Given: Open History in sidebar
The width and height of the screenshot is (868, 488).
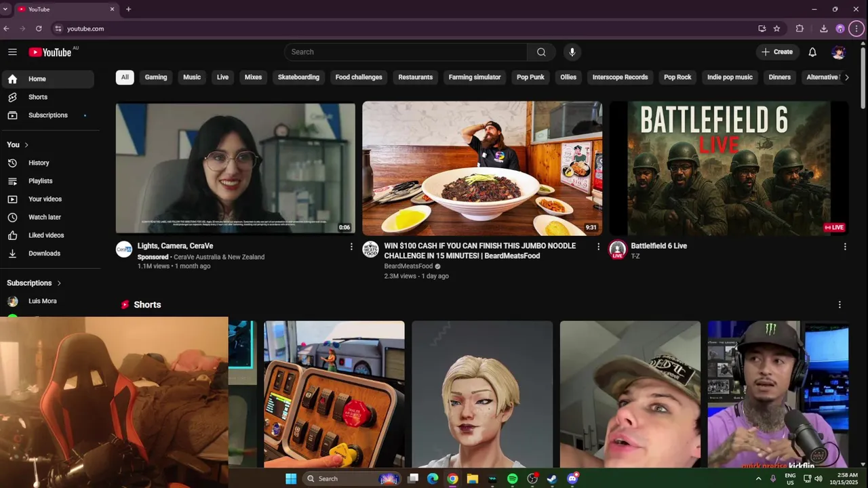Looking at the screenshot, I should (x=47, y=163).
